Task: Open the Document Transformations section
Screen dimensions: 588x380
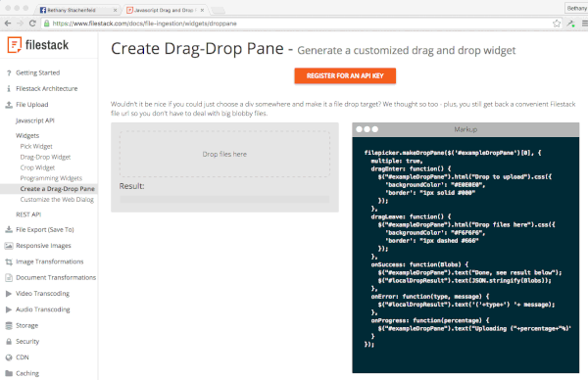Action: (x=56, y=278)
